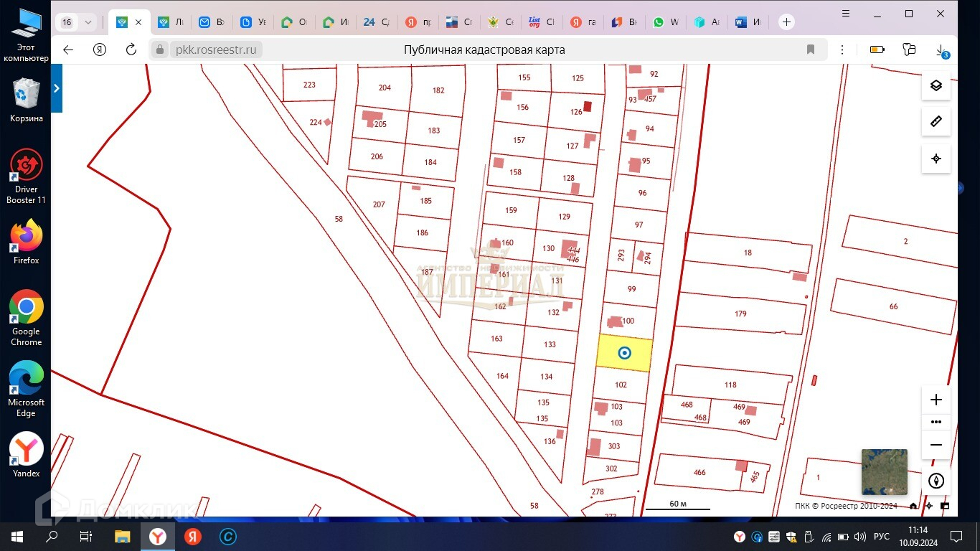Reset map orientation with the compass

coord(936,481)
